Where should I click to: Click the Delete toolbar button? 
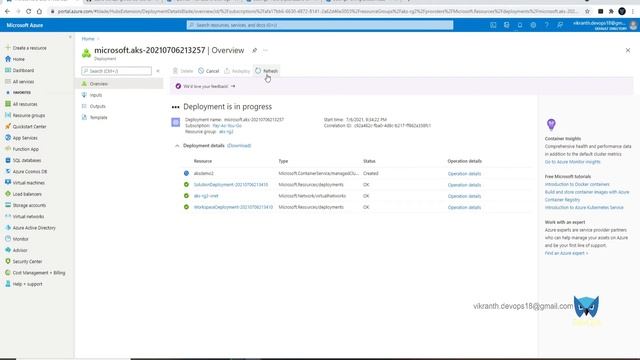(x=182, y=71)
